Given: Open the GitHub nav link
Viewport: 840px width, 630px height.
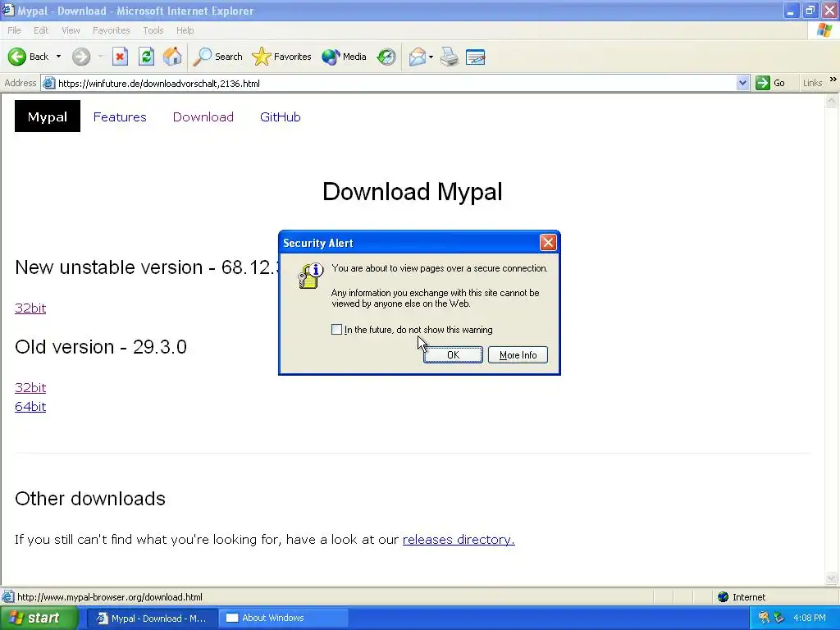Looking at the screenshot, I should pos(281,116).
